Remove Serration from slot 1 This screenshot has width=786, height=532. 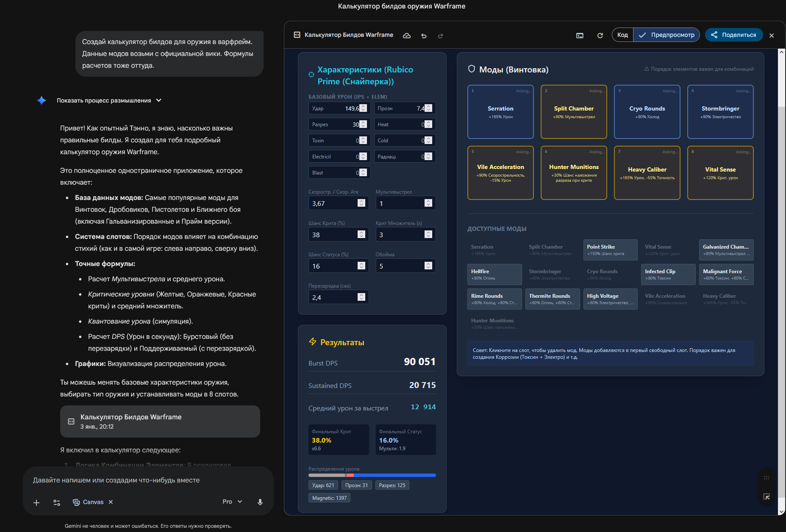pyautogui.click(x=500, y=112)
